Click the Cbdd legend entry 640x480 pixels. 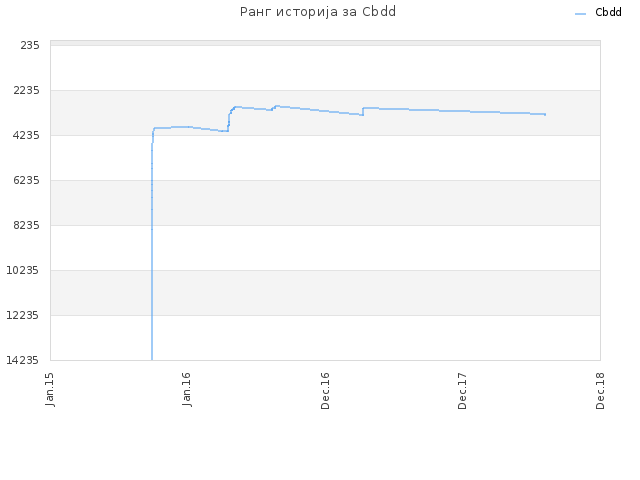point(598,13)
